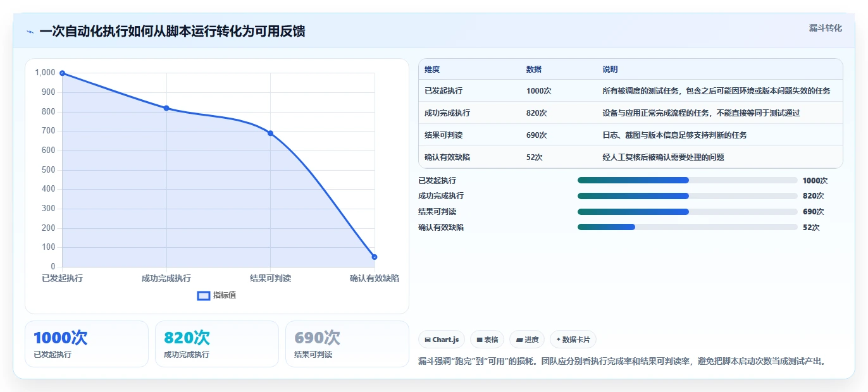This screenshot has height=392, width=868.
Task: Click the 维度 column header
Action: coord(432,70)
